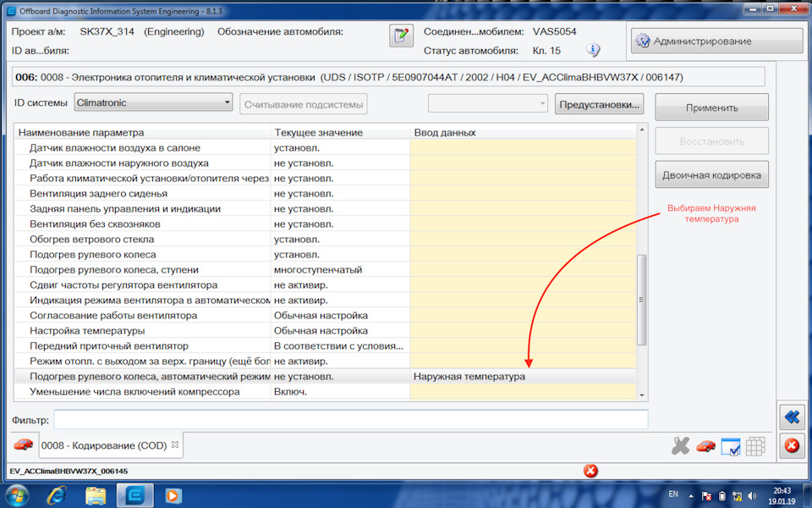
Task: Click the red car icon left of the tab
Action: click(x=24, y=444)
